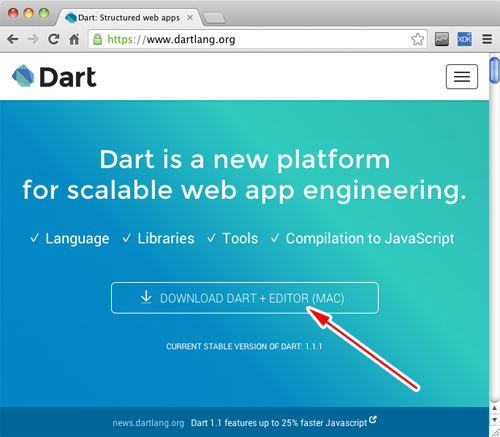Open the blue XDK extension icon
Viewport: 500px width, 437px height.
pos(464,39)
